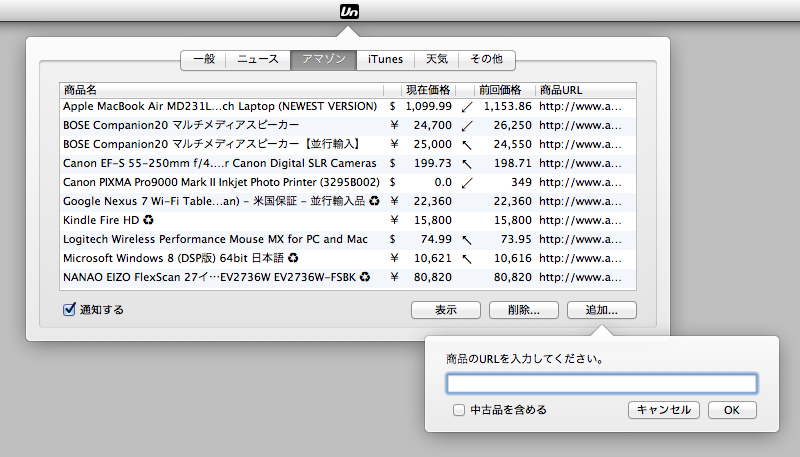Click the キャンセル button
The height and width of the screenshot is (457, 800).
click(x=663, y=410)
